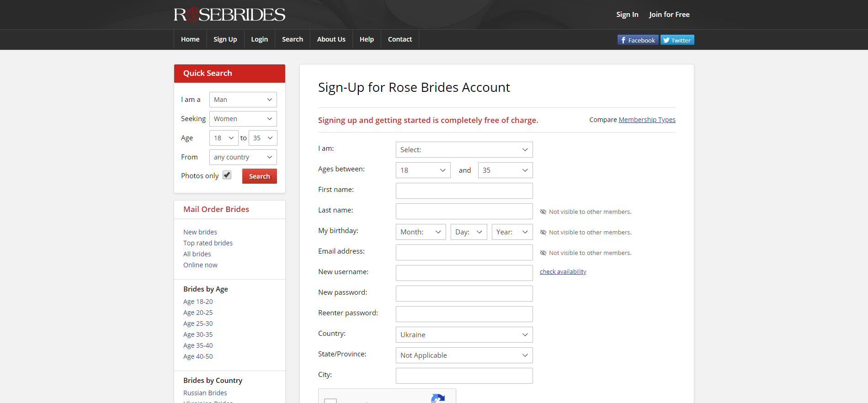Open the Membership Types link
Screen dimensions: 868x403
point(647,120)
